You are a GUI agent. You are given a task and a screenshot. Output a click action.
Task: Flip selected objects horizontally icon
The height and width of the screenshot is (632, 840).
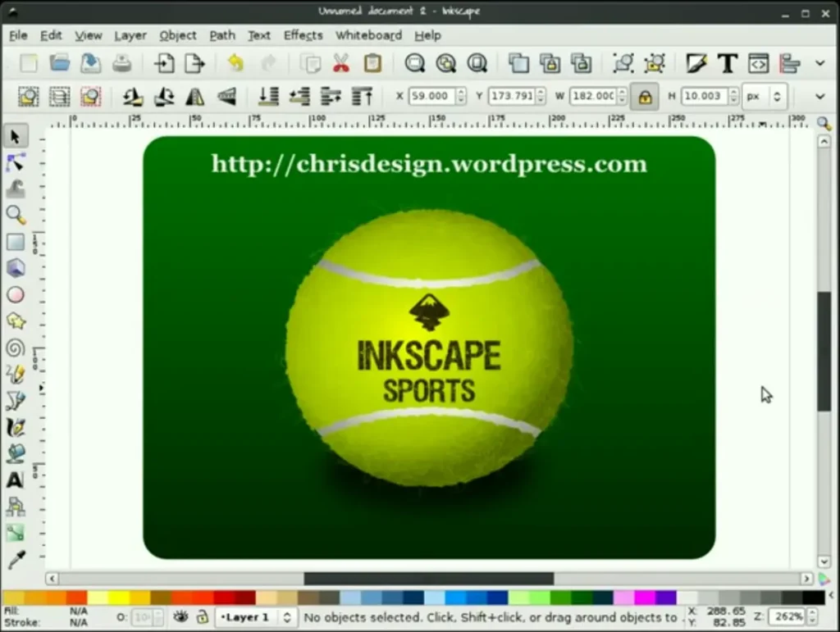(195, 97)
